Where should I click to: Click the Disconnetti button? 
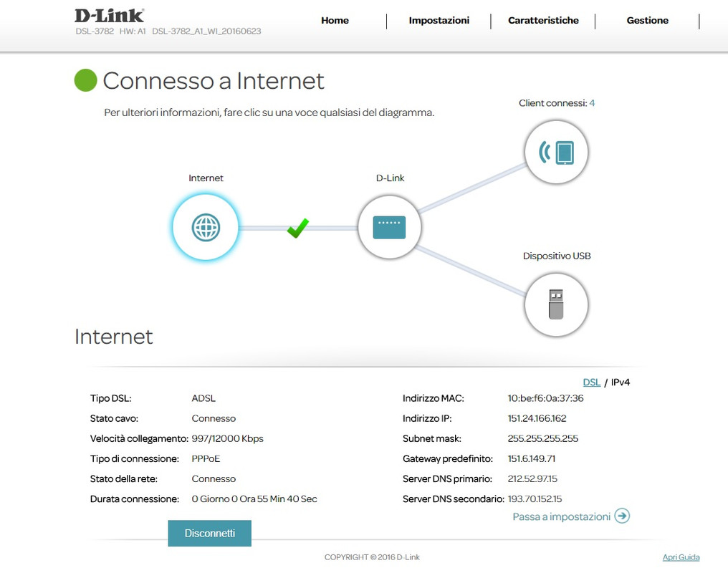tap(209, 533)
